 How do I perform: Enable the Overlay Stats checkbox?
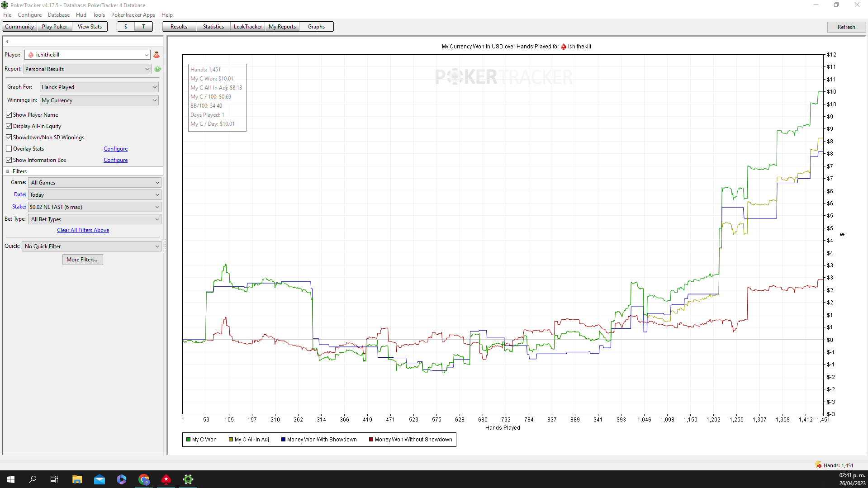[x=9, y=149]
